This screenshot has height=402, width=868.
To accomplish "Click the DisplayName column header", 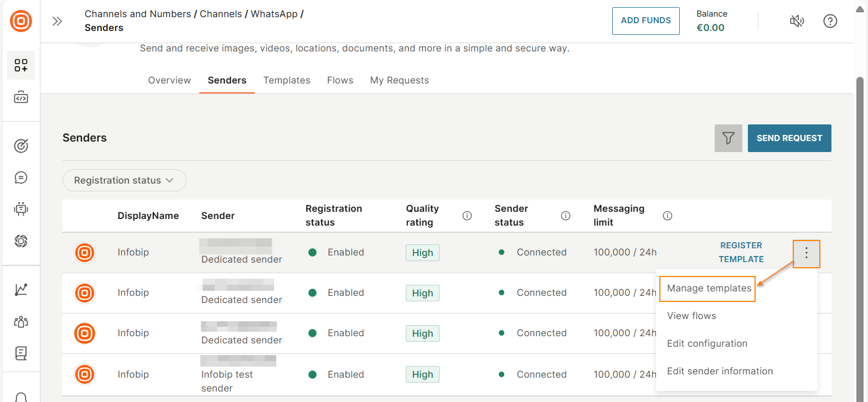I will tap(148, 216).
